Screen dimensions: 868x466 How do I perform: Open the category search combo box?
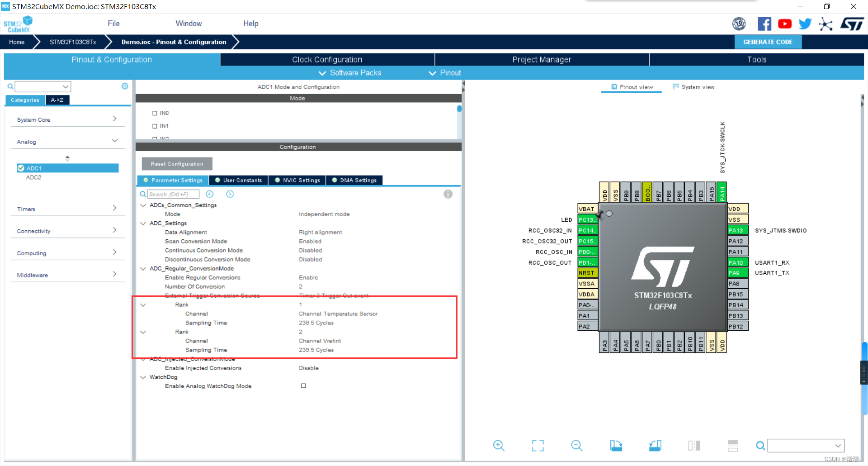pos(43,86)
